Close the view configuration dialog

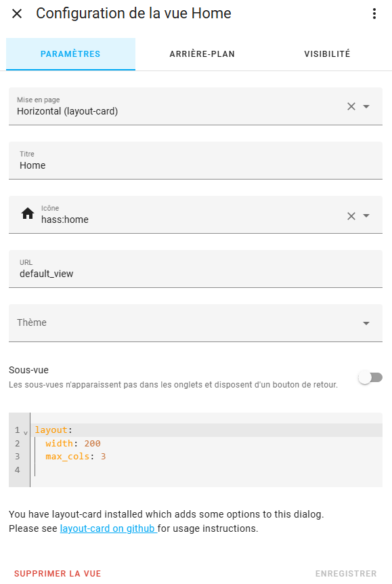(17, 14)
